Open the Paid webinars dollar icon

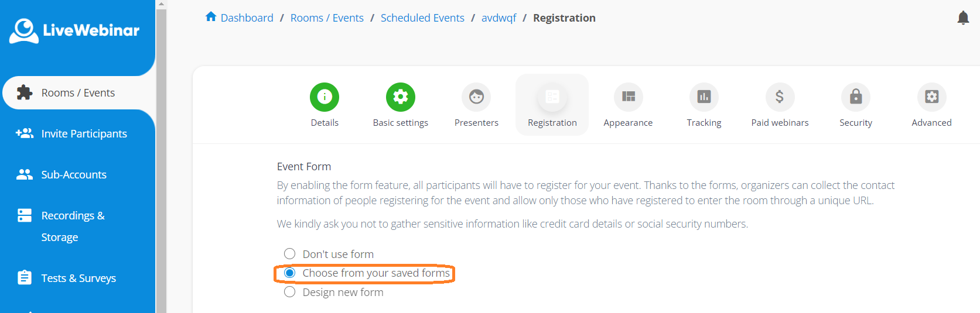(x=780, y=97)
